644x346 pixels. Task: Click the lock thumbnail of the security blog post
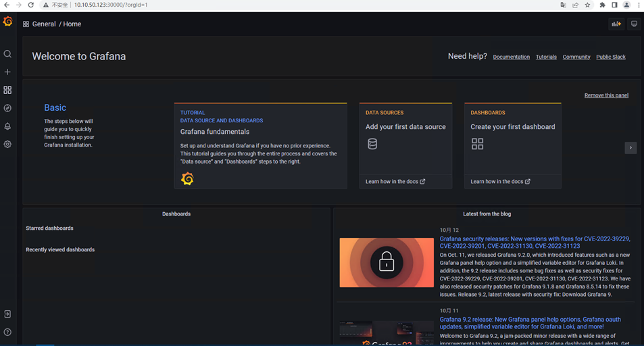point(387,263)
